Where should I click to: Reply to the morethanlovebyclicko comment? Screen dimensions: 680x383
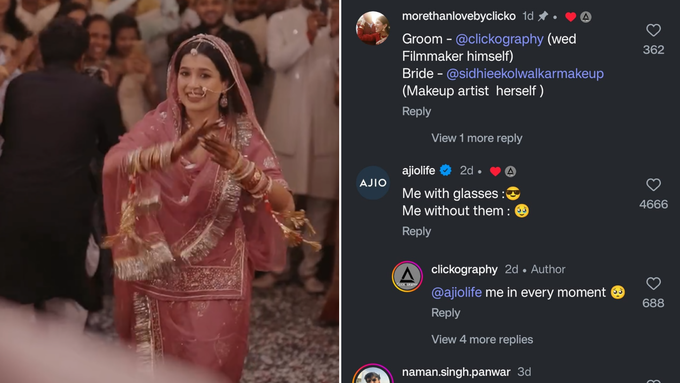coord(416,111)
